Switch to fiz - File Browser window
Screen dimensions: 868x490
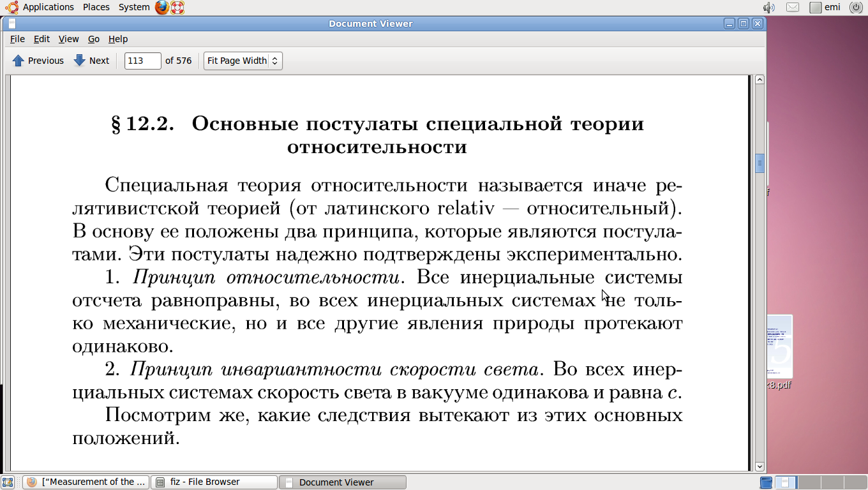(214, 482)
